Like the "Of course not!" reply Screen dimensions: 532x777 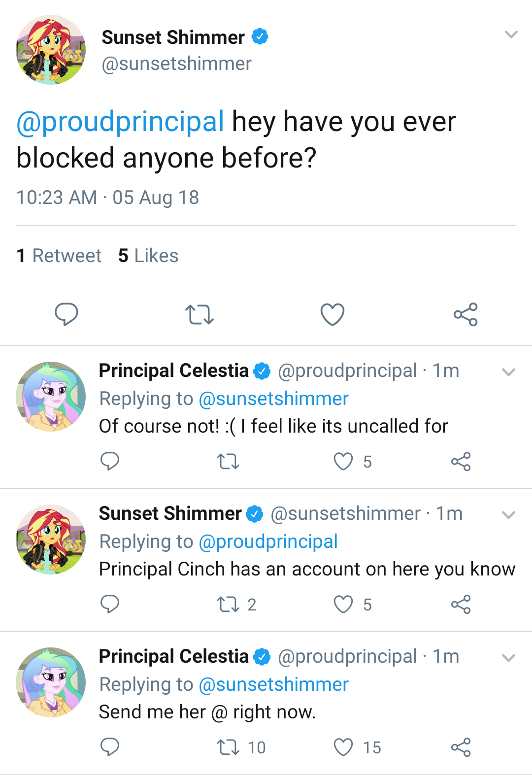343,462
